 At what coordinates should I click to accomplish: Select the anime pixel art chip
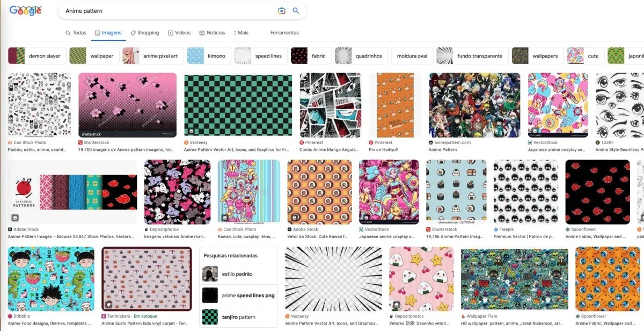pos(153,56)
